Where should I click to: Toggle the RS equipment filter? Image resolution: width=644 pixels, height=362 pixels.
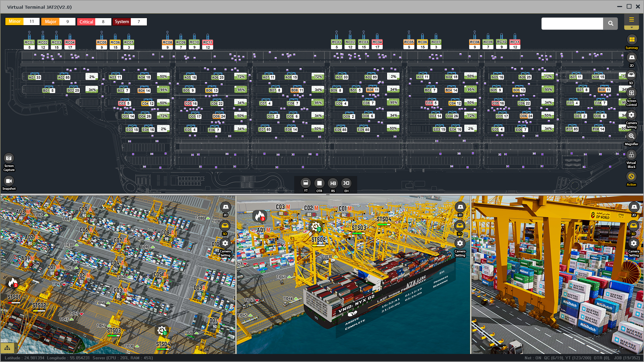click(x=333, y=183)
